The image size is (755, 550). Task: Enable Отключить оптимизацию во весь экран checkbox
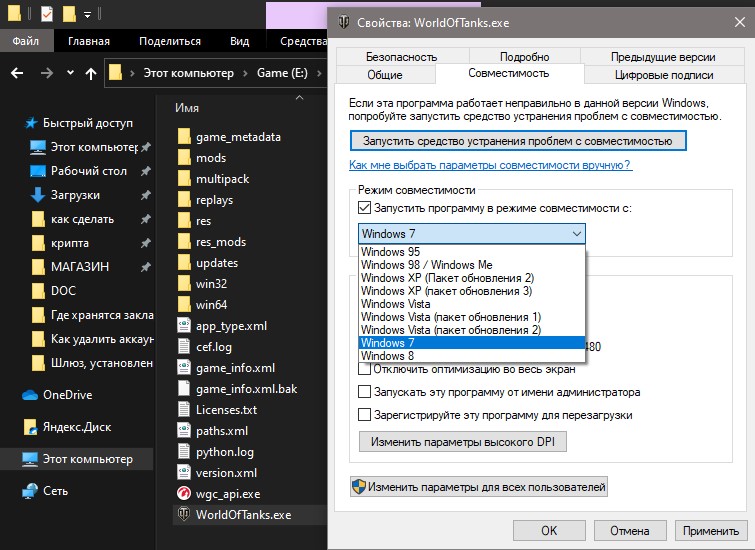364,369
